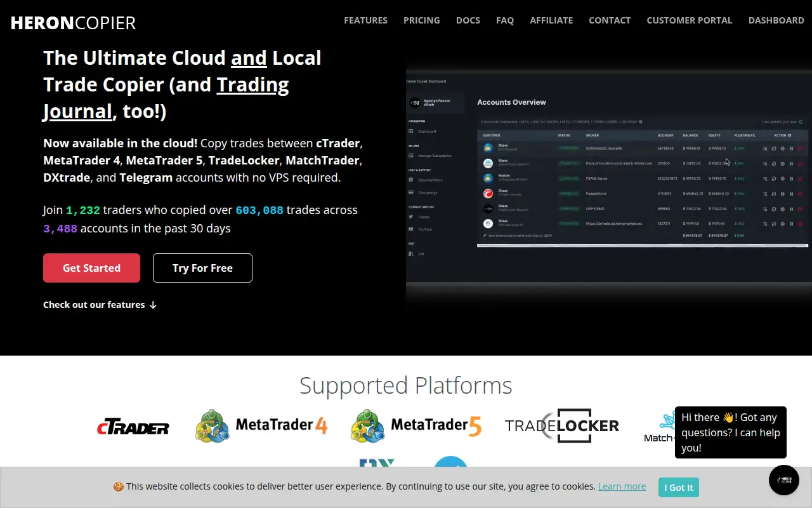Click the 603,088 trades count
The image size is (812, 508).
[x=259, y=210]
